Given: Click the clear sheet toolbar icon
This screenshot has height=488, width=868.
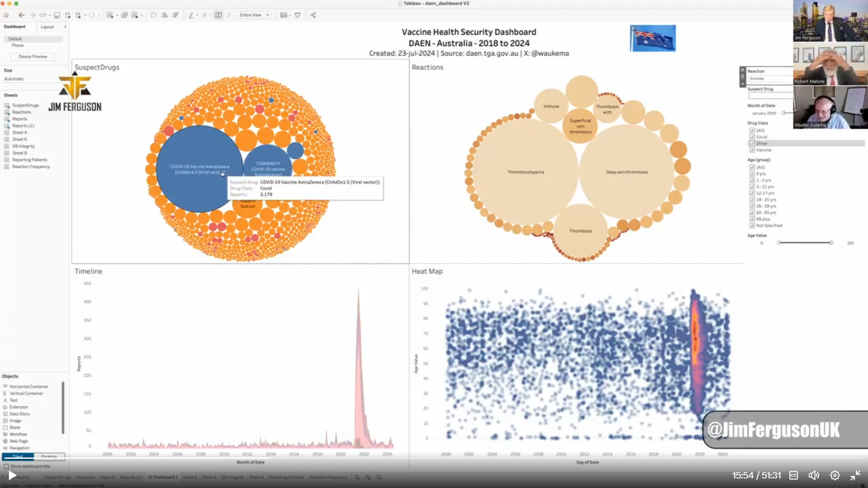Looking at the screenshot, I should coord(135,15).
